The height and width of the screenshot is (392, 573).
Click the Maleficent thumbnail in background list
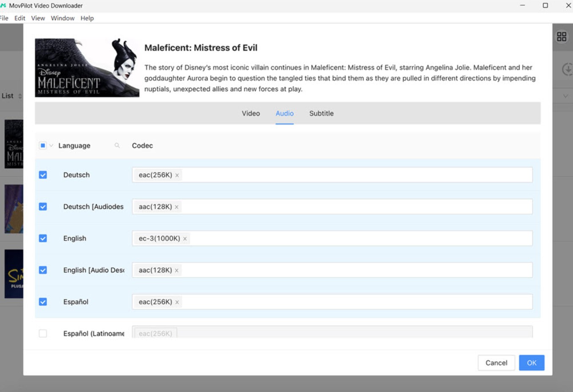click(x=14, y=144)
